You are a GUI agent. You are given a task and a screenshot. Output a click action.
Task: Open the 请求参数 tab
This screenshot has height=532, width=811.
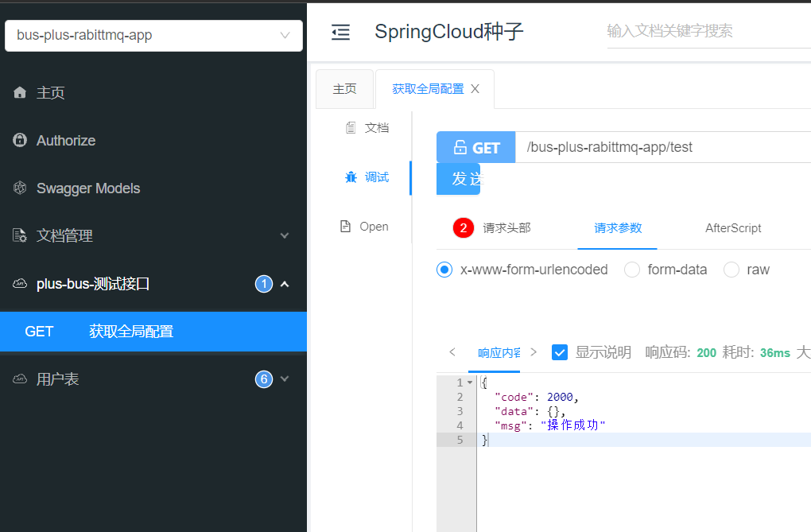pyautogui.click(x=618, y=227)
